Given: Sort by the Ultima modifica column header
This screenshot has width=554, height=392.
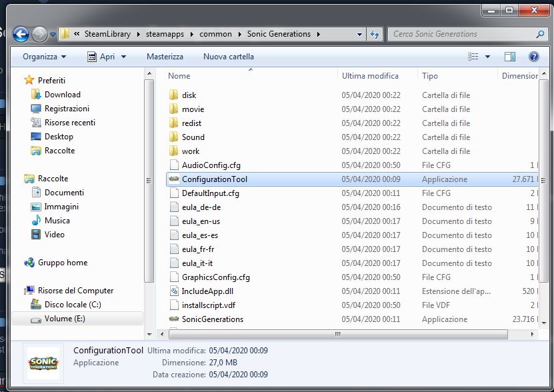Looking at the screenshot, I should pos(370,76).
